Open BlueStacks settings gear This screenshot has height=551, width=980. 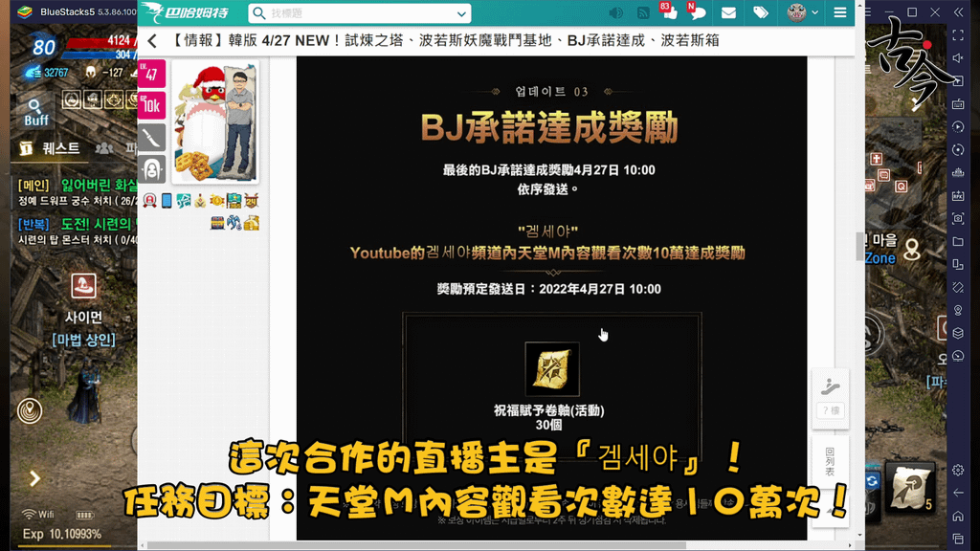tap(958, 470)
